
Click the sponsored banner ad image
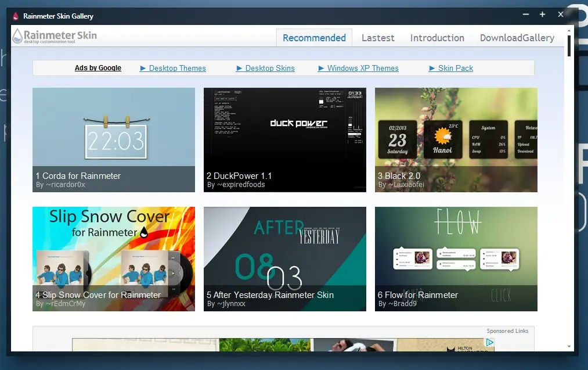pos(283,345)
